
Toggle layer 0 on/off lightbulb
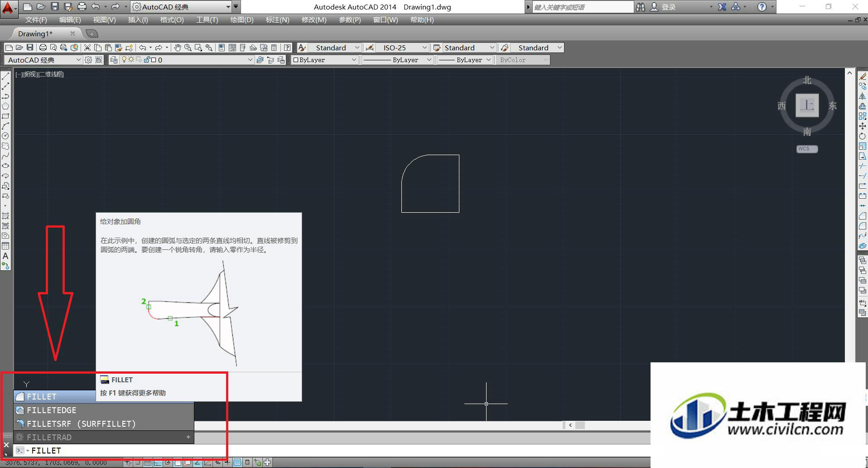tap(124, 60)
